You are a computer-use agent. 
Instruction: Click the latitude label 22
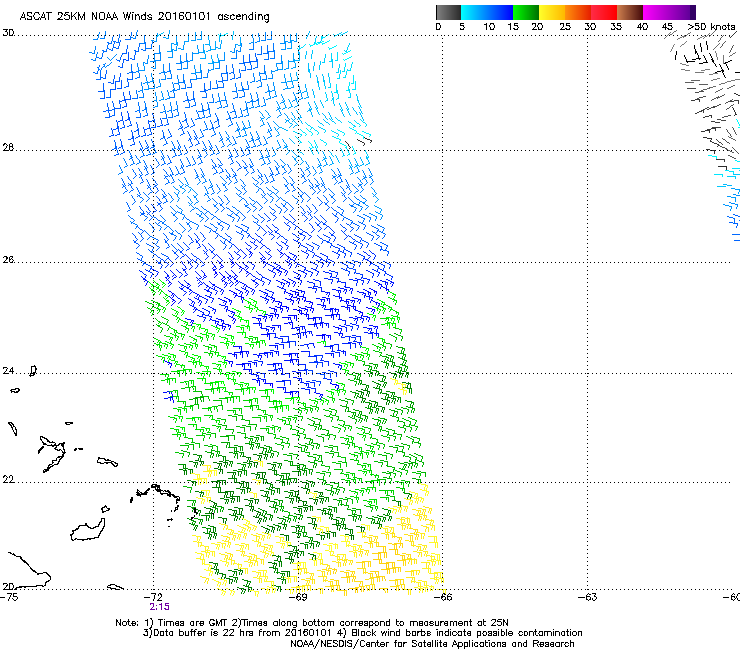pos(8,480)
